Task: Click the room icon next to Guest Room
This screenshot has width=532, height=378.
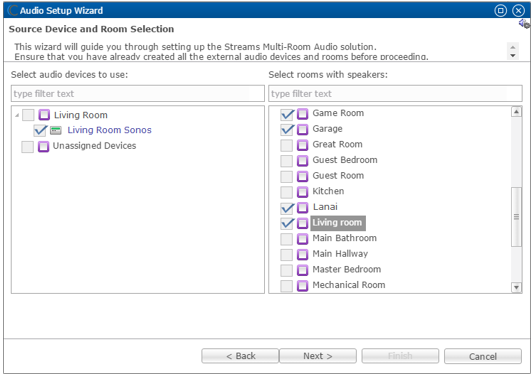Action: 302,176
